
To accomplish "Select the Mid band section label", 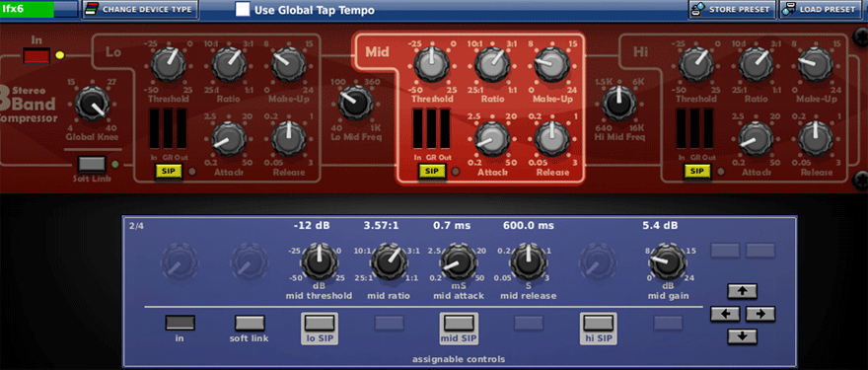I will tap(377, 52).
